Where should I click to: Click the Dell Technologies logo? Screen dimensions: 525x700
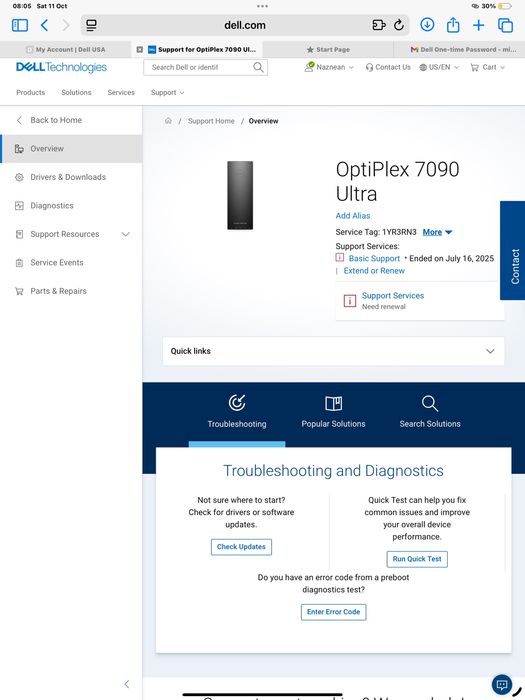point(61,67)
